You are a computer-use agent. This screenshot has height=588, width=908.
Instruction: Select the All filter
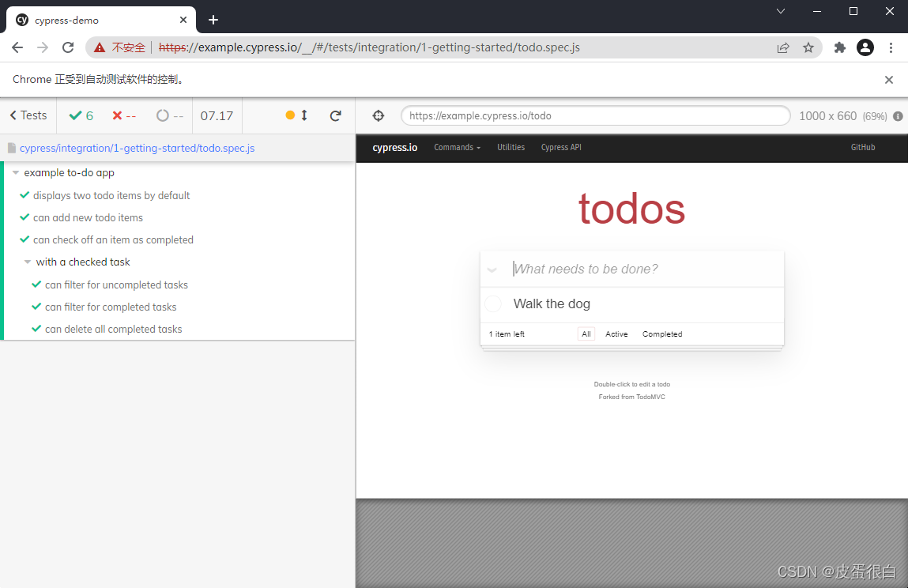(x=586, y=334)
